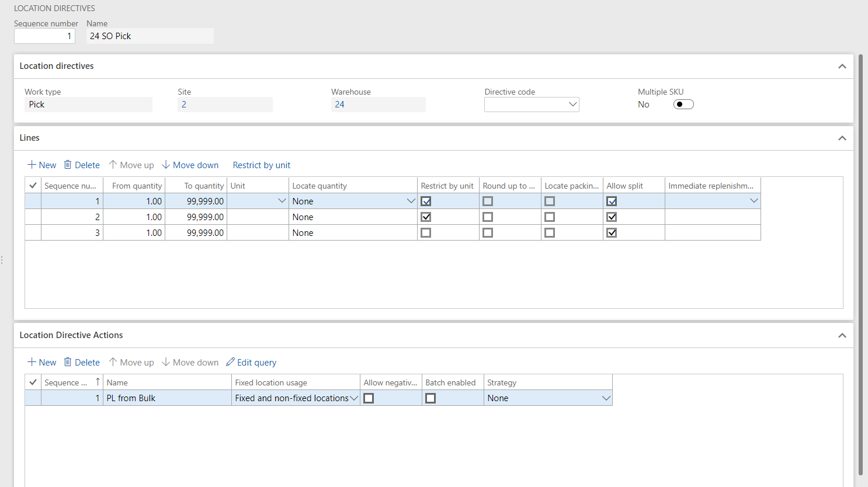
Task: Click select-all checkmark in Lines grid header
Action: pos(33,186)
